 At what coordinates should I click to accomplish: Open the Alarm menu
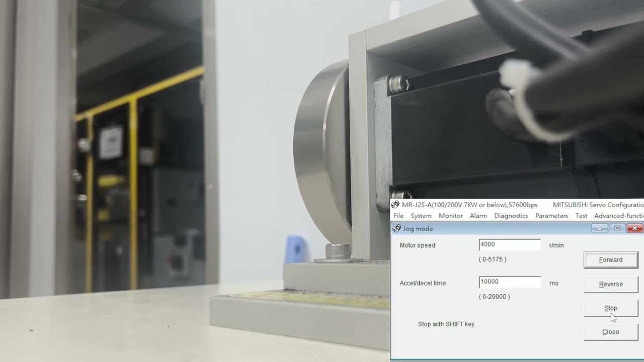point(478,216)
